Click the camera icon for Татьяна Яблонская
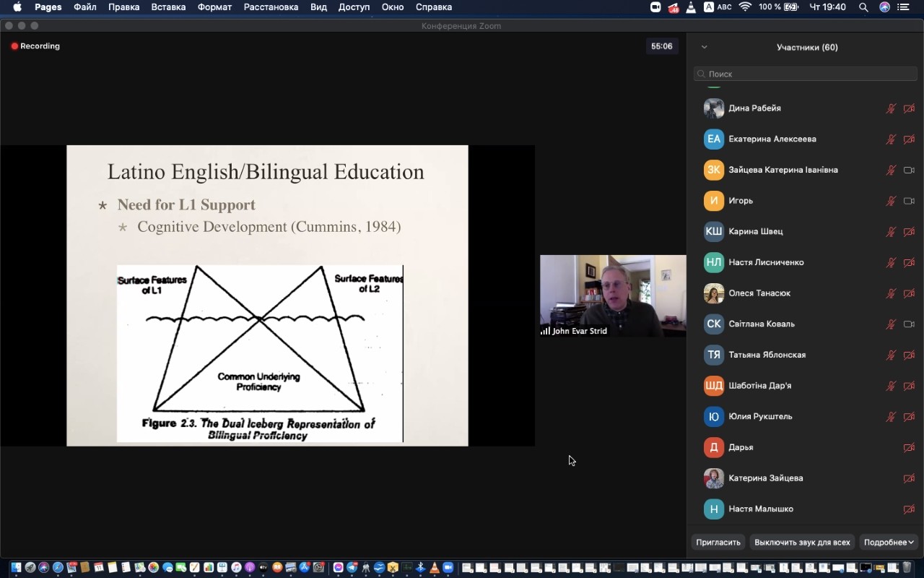This screenshot has height=578, width=924. (909, 355)
